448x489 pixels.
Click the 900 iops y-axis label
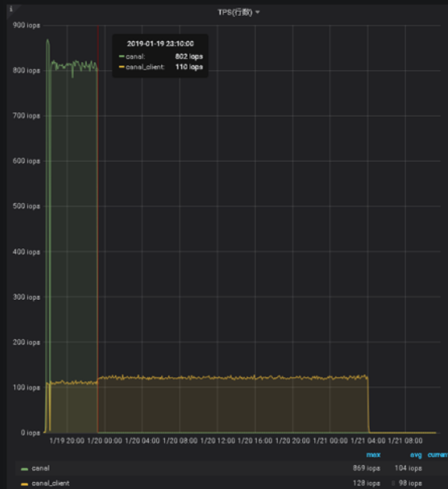26,25
